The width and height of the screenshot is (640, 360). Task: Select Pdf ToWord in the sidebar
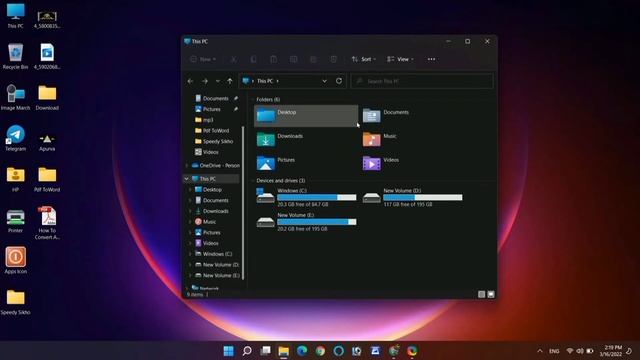pyautogui.click(x=212, y=131)
